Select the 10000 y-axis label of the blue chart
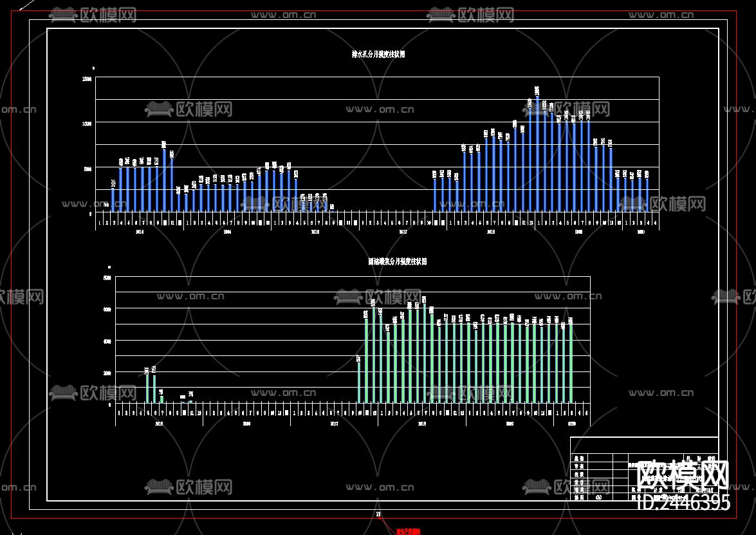This screenshot has width=756, height=535. tap(87, 124)
